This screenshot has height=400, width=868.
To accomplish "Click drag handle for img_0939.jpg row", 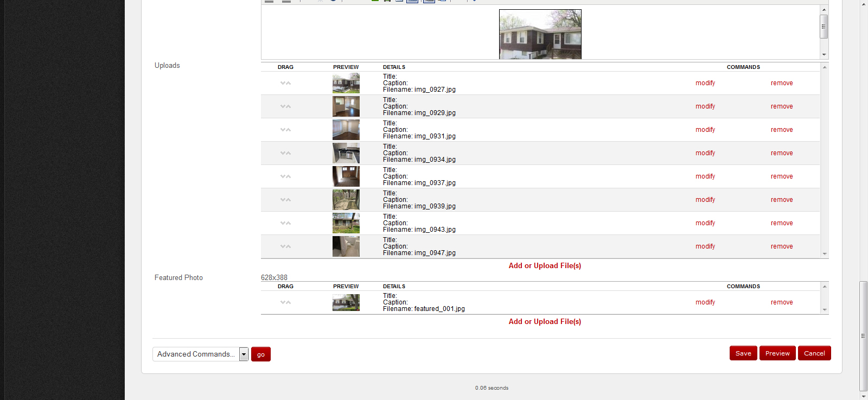I will coord(285,200).
